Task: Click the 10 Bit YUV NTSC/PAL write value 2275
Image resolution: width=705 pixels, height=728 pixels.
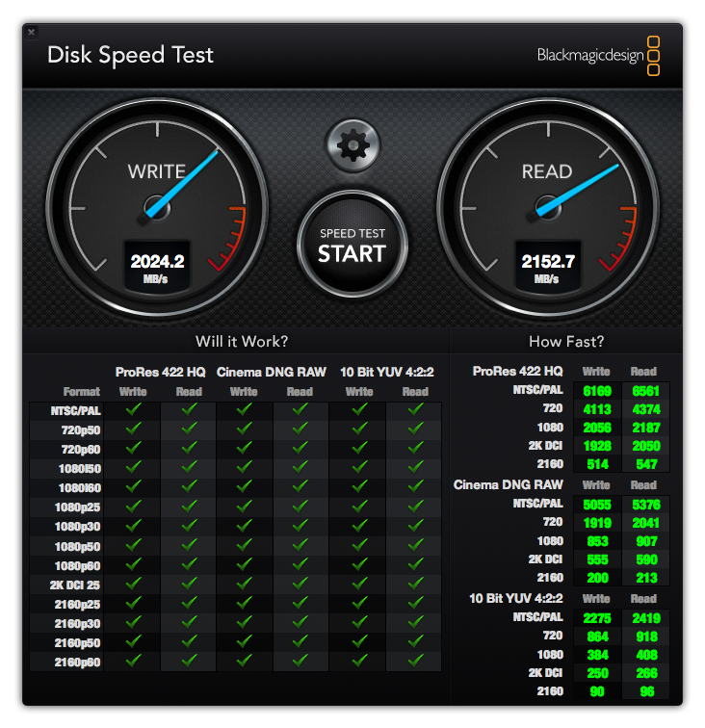Action: point(597,618)
